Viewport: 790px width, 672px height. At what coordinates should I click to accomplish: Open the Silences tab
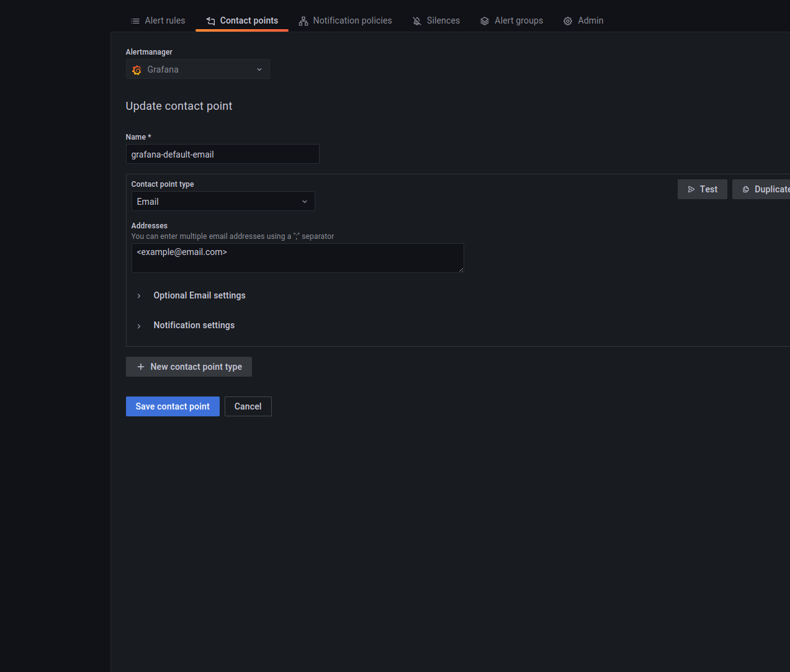click(x=436, y=20)
